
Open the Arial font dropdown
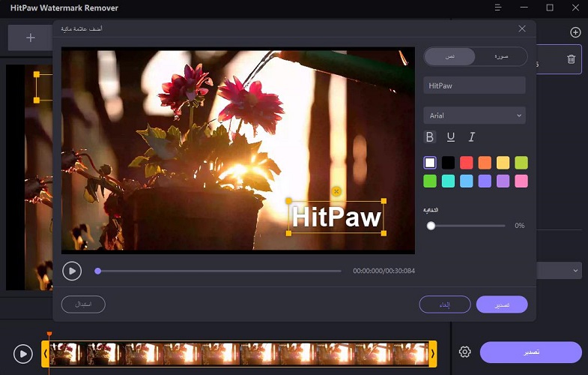pos(474,115)
